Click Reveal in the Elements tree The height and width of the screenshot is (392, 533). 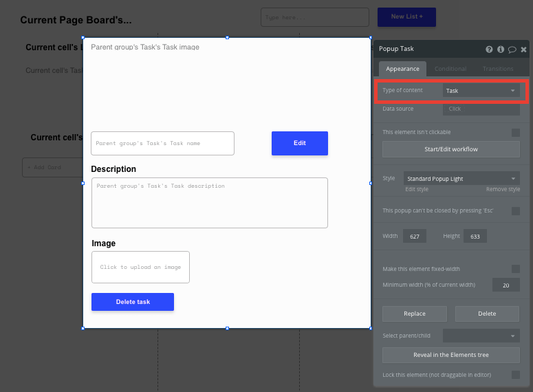click(450, 355)
